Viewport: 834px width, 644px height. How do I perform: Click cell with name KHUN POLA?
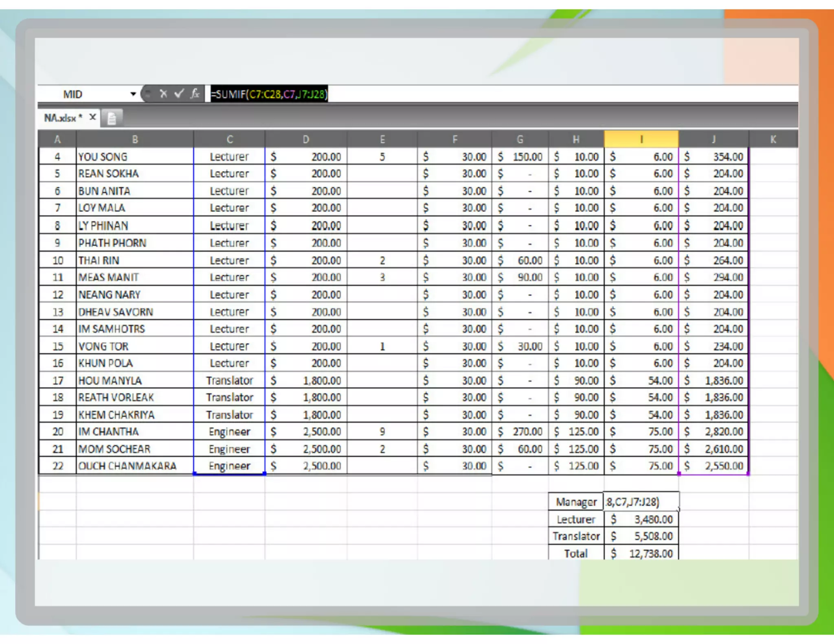coord(135,363)
